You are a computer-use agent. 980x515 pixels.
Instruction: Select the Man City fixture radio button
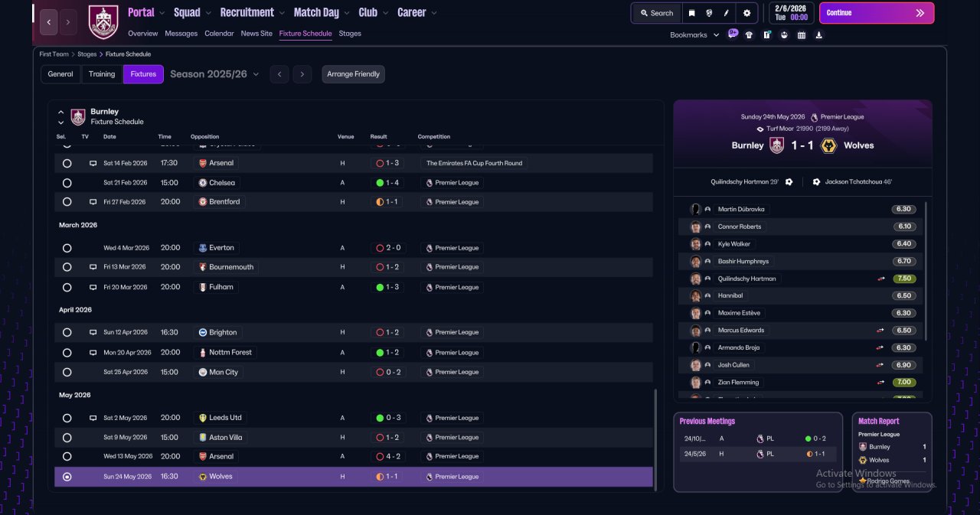pyautogui.click(x=67, y=372)
